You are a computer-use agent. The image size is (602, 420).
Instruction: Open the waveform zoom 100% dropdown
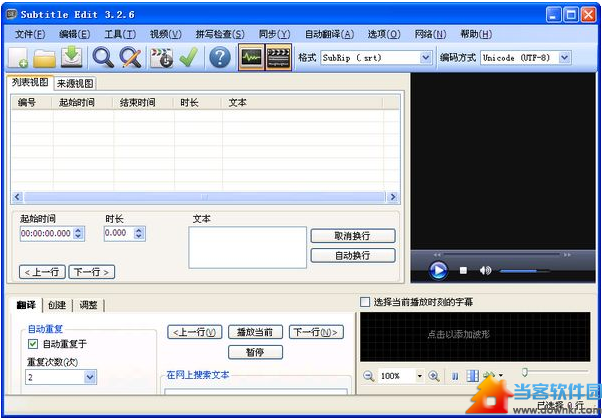click(420, 375)
